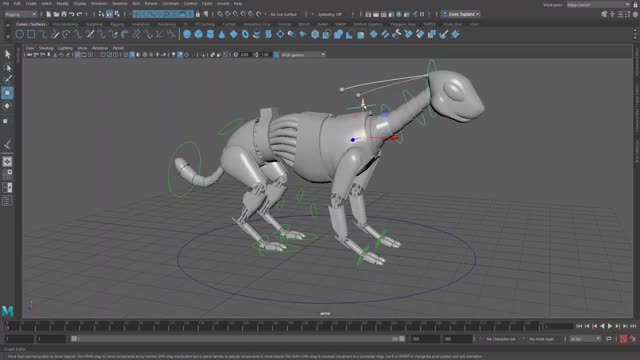
Task: Click the lock selection icon
Action: [x=198, y=14]
